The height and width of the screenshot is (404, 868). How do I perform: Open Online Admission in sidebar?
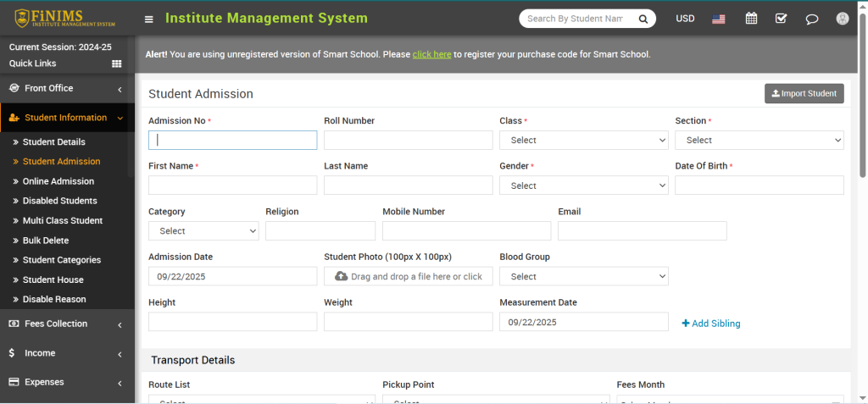[58, 181]
